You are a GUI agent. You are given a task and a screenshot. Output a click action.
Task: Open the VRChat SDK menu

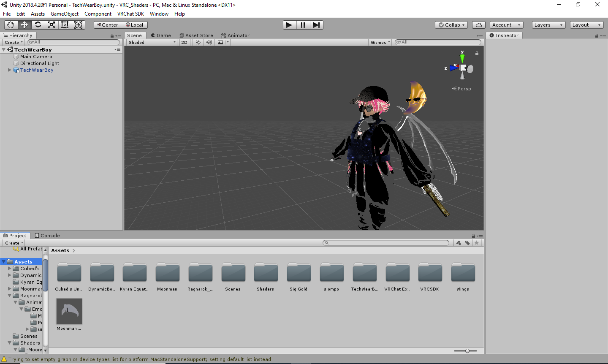130,14
